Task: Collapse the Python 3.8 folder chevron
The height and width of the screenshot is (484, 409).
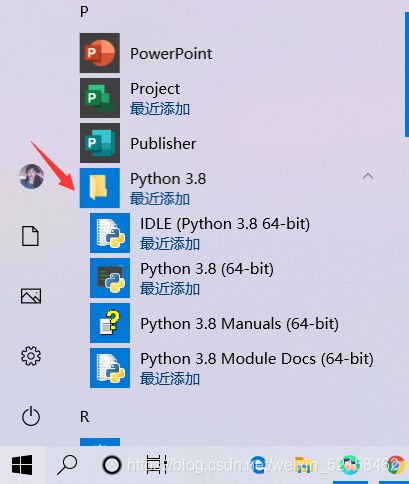Action: click(x=368, y=176)
